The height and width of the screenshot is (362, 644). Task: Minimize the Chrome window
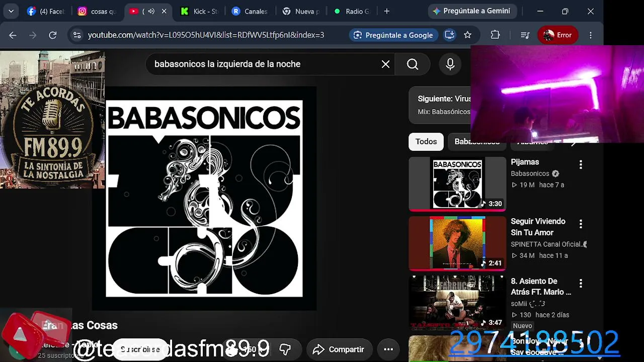tap(540, 11)
